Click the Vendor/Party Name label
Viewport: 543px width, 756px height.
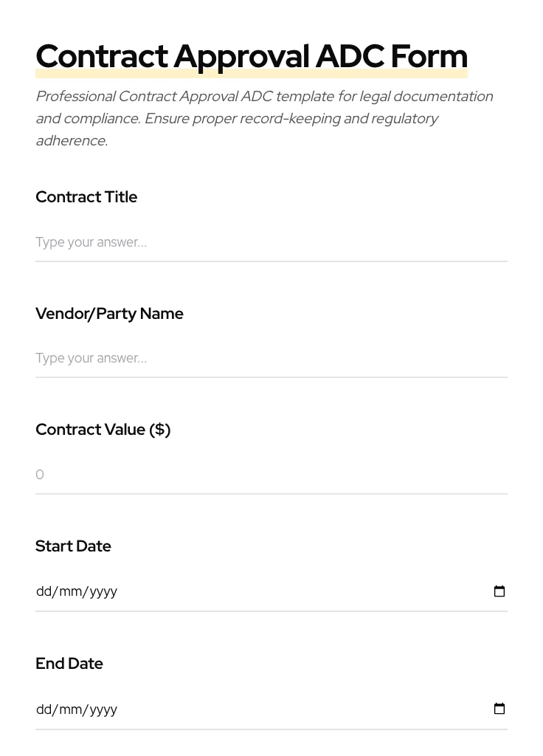pyautogui.click(x=109, y=314)
